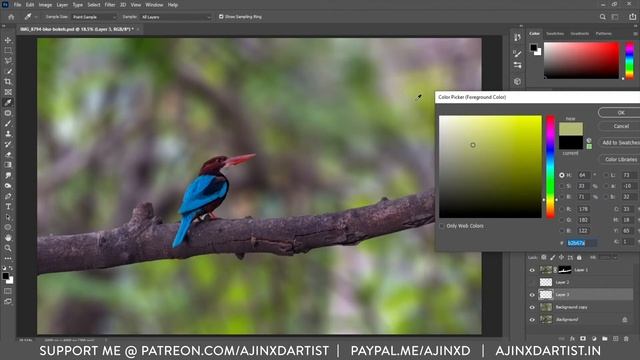Click the New adjustment layer icon
Viewport: 640px width, 360px height.
coord(594,339)
